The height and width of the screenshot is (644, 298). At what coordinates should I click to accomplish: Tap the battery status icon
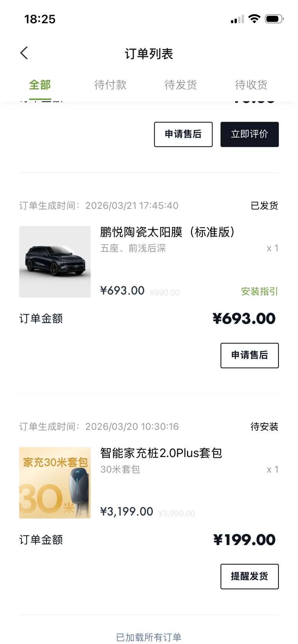point(274,19)
